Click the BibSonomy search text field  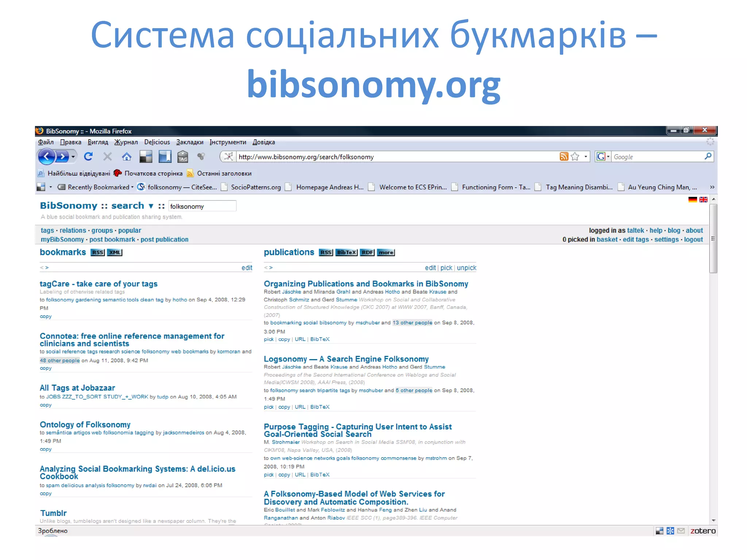coord(202,206)
